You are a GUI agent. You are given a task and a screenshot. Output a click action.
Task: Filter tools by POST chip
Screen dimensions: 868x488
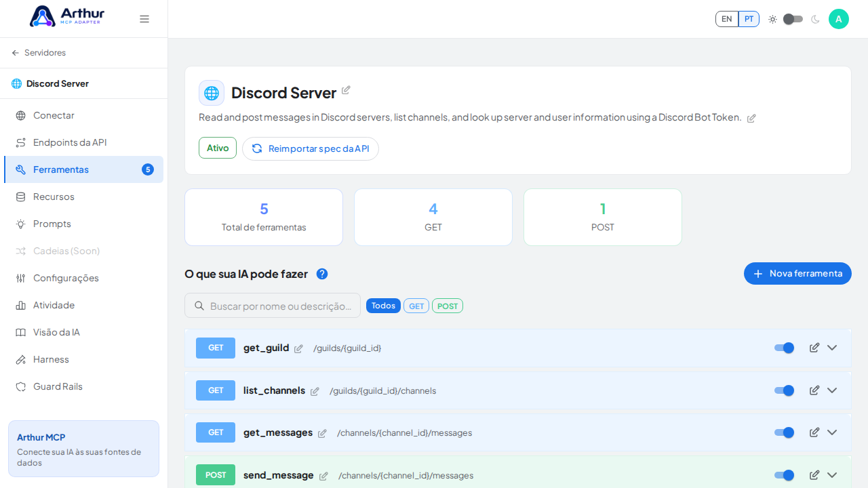[x=448, y=306]
